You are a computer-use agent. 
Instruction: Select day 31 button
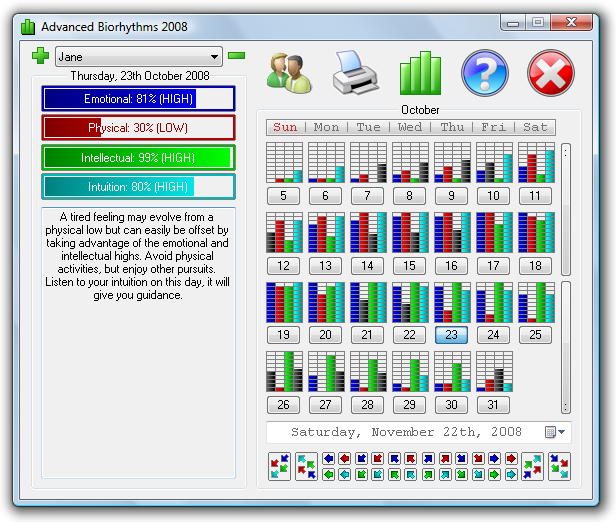[493, 405]
